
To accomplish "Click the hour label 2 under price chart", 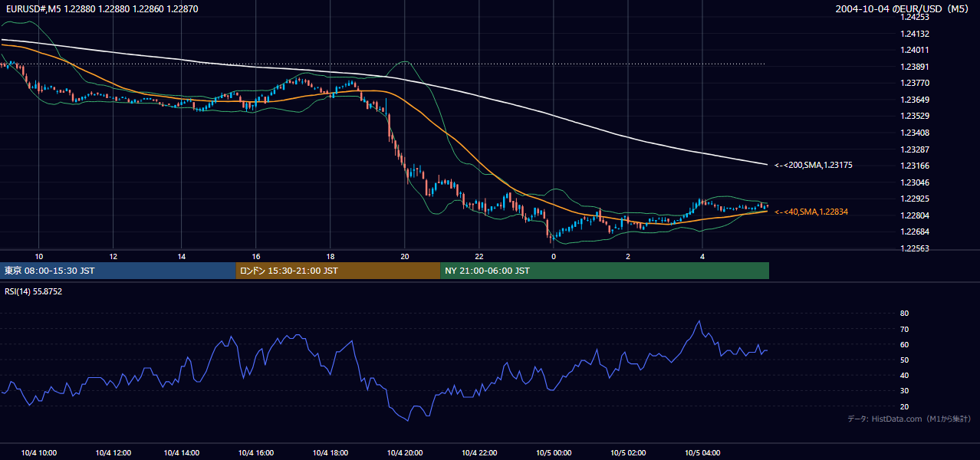I will click(x=628, y=256).
